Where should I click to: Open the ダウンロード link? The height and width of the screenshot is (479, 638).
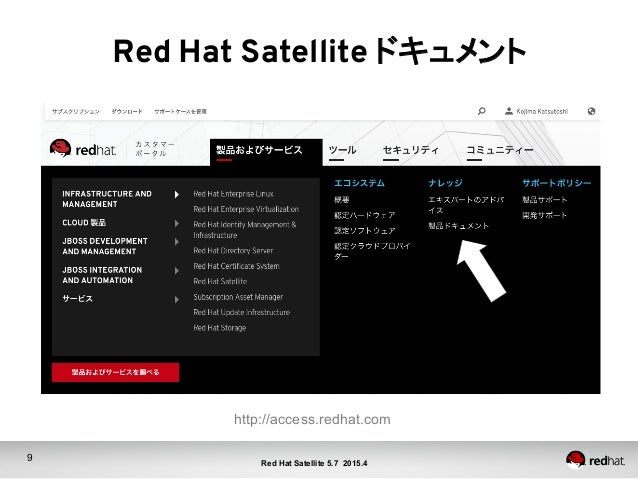click(x=127, y=111)
